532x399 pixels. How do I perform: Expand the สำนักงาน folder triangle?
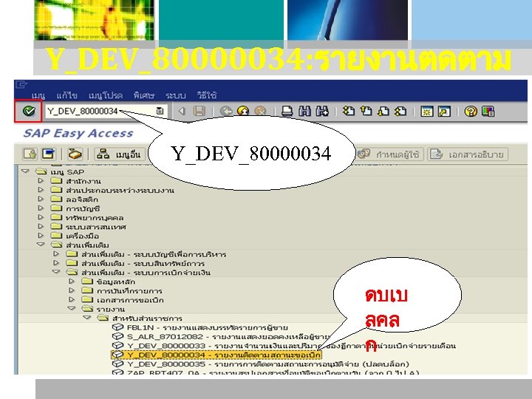pyautogui.click(x=41, y=180)
